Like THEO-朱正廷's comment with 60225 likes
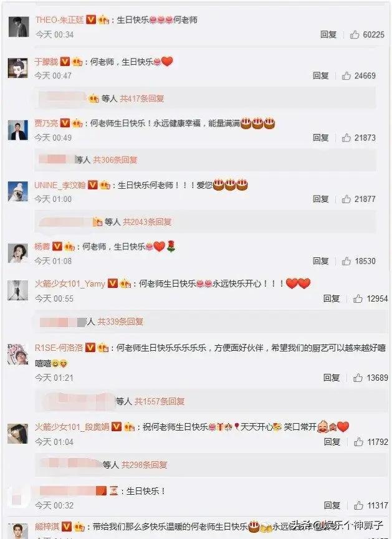Screen dimensions: 392x539 pyautogui.click(x=354, y=34)
